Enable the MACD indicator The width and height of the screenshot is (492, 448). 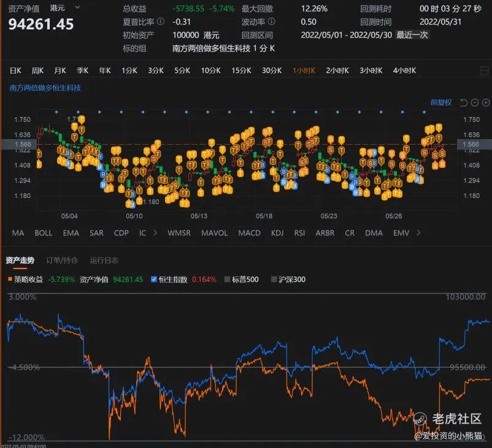click(x=249, y=233)
